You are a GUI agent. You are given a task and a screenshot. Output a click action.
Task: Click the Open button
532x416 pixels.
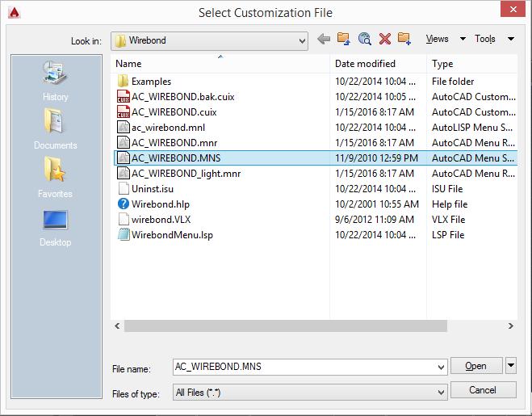point(476,366)
